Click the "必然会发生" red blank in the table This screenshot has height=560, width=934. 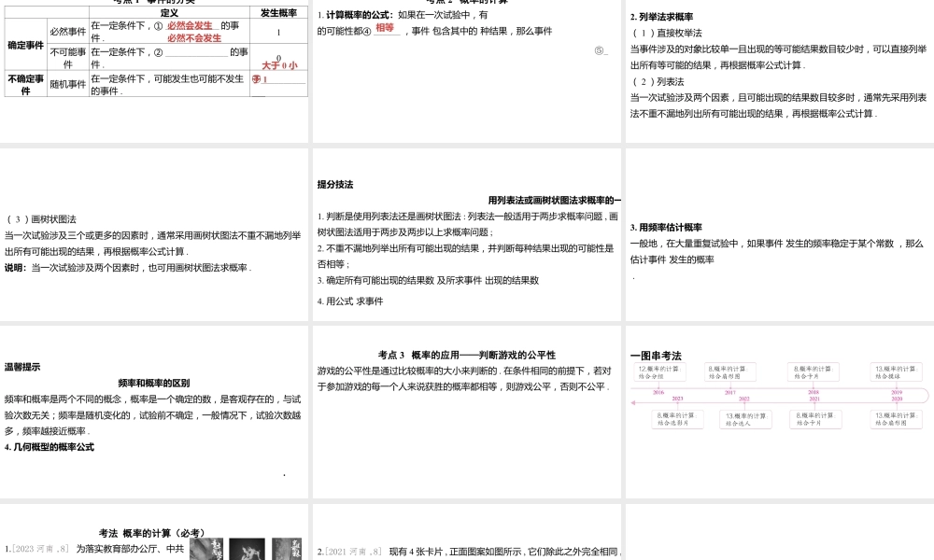[190, 26]
